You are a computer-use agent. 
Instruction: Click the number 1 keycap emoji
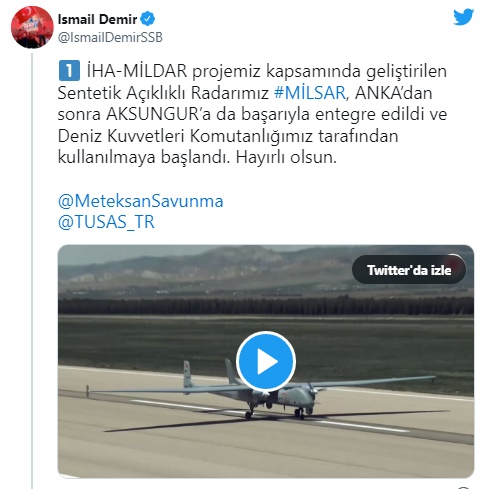(x=69, y=71)
